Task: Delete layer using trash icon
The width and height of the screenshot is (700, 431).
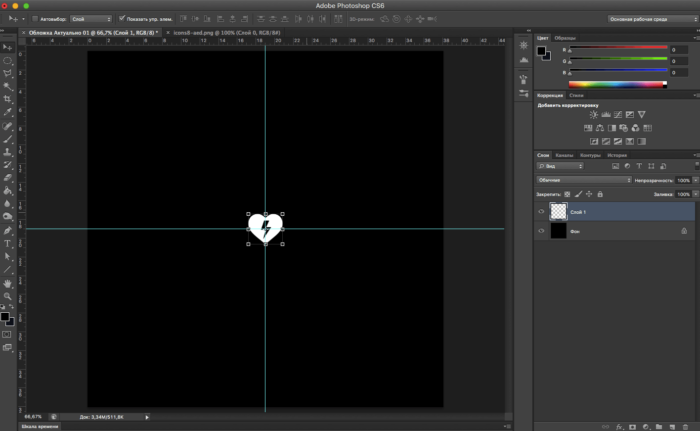Action: (x=686, y=425)
